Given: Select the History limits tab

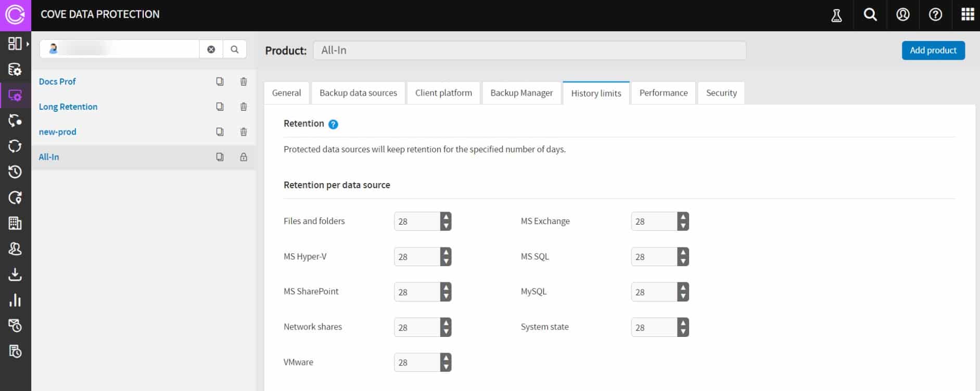Looking at the screenshot, I should (596, 93).
